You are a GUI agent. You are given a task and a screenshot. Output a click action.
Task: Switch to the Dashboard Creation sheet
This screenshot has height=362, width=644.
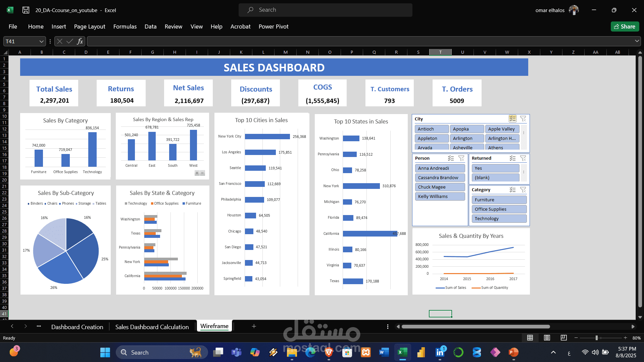(x=77, y=327)
